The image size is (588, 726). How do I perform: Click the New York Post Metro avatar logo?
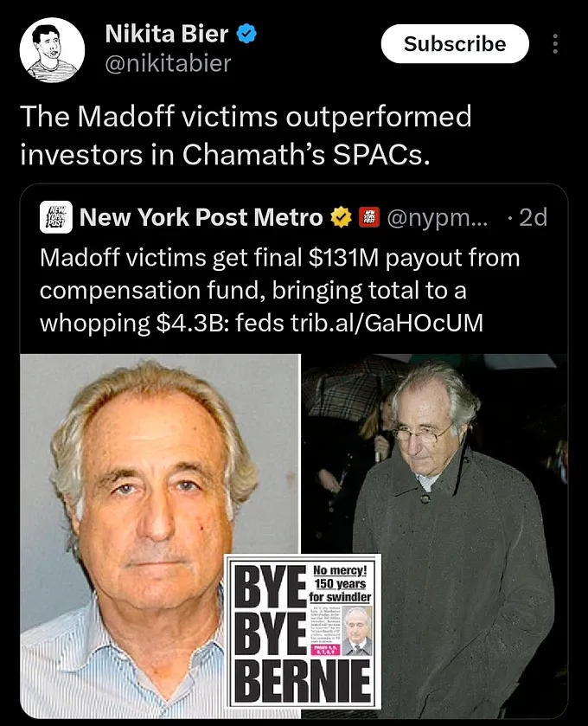click(55, 216)
